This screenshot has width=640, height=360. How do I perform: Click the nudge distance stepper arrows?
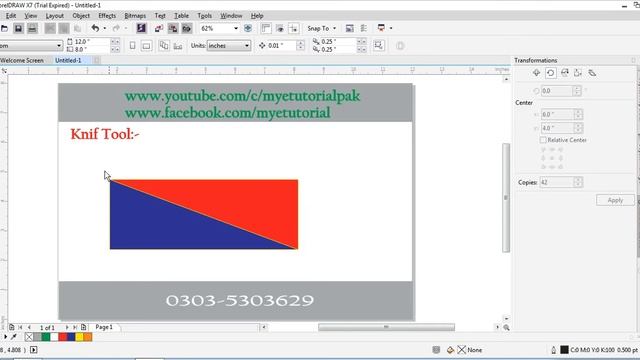coord(300,45)
